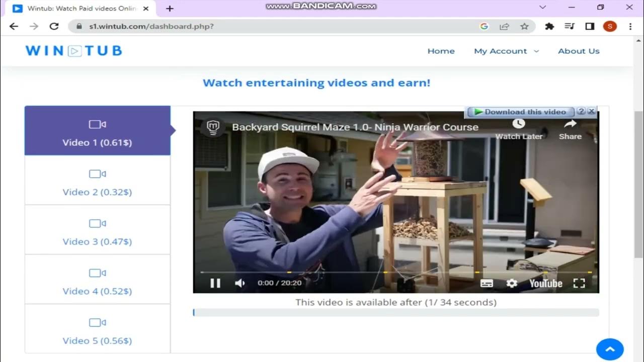Click the Watch Later clock icon
644x362 pixels.
click(519, 124)
